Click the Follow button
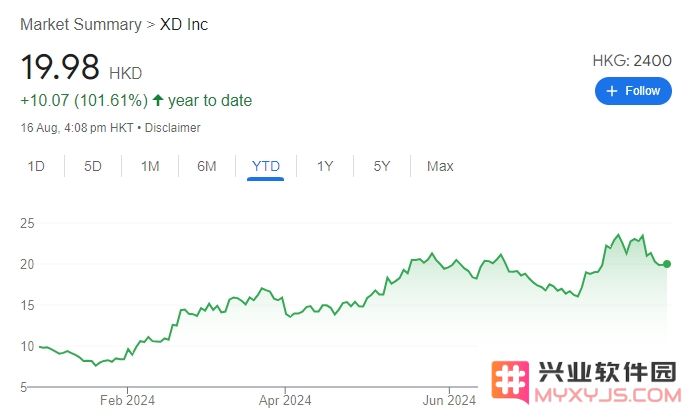 pyautogui.click(x=633, y=91)
